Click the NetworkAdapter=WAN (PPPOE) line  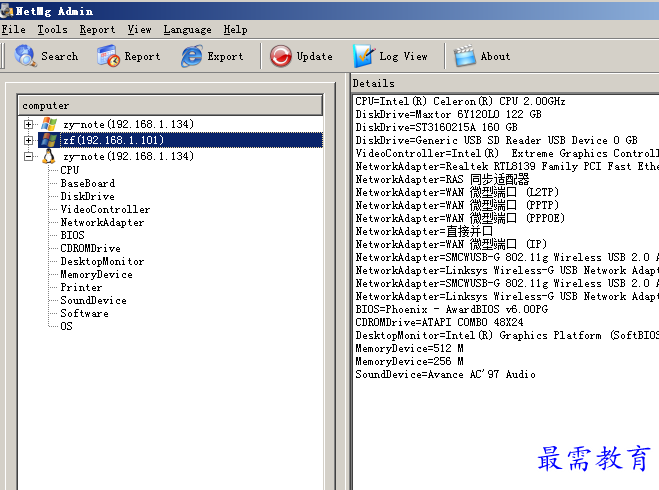pyautogui.click(x=460, y=219)
